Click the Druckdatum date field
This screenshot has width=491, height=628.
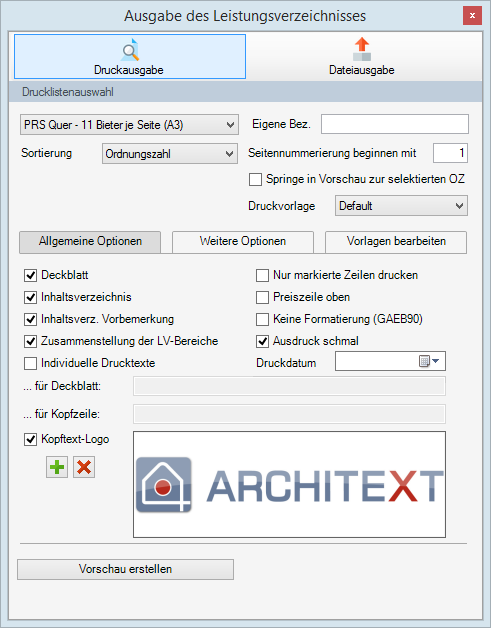coord(390,361)
